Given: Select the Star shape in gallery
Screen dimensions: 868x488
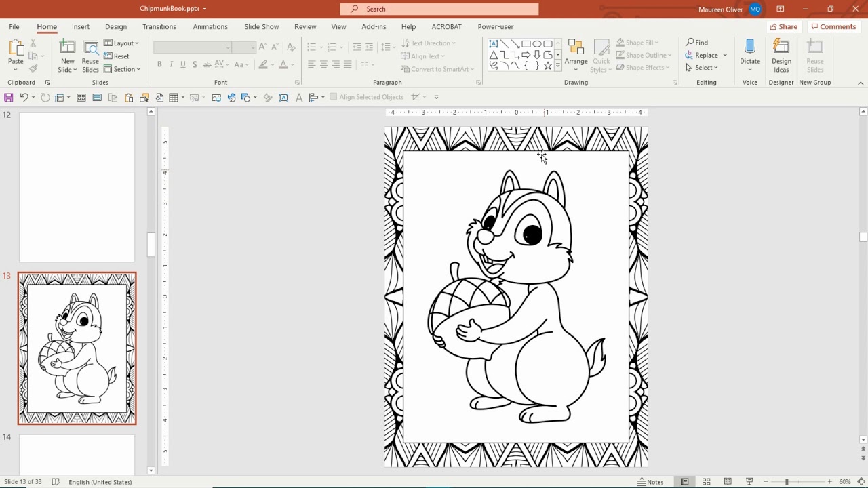Looking at the screenshot, I should tap(548, 66).
